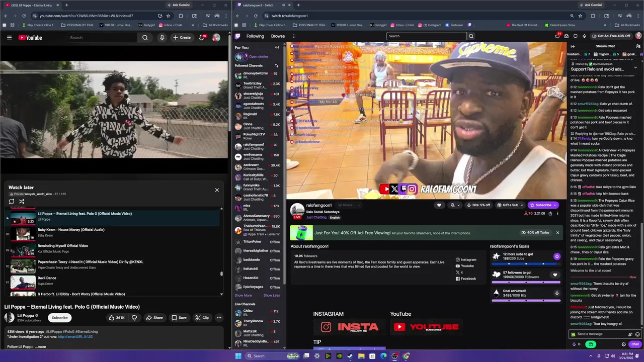
Task: Open Twitch Get Bits icon
Action: 584,36
